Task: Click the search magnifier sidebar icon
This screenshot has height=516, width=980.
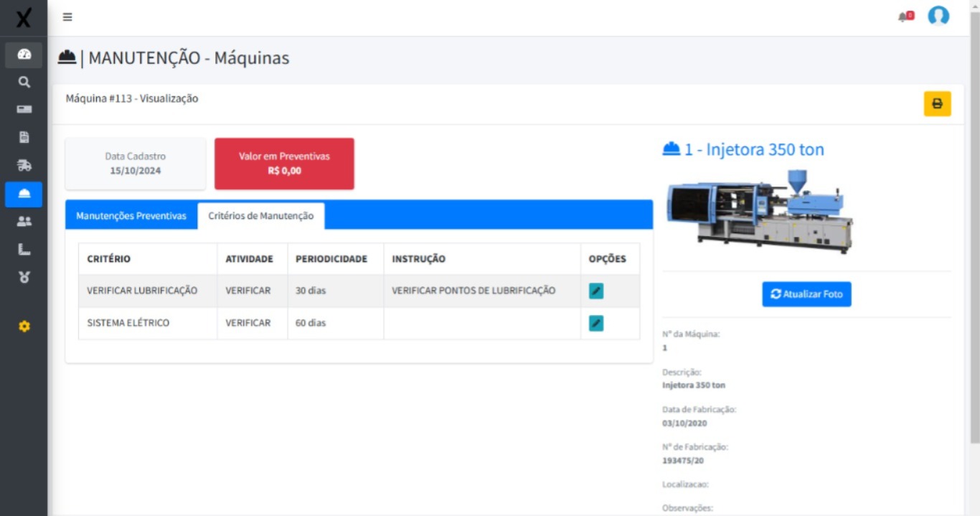Action: pyautogui.click(x=24, y=83)
